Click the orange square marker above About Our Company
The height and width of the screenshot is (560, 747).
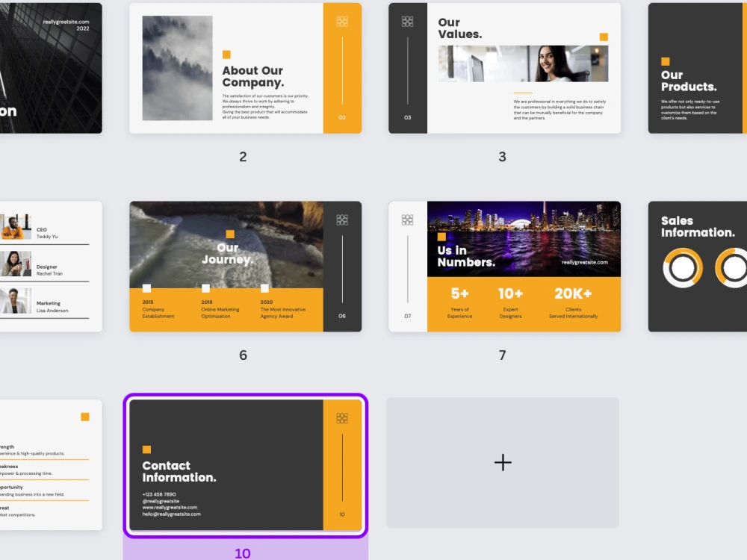pos(226,54)
